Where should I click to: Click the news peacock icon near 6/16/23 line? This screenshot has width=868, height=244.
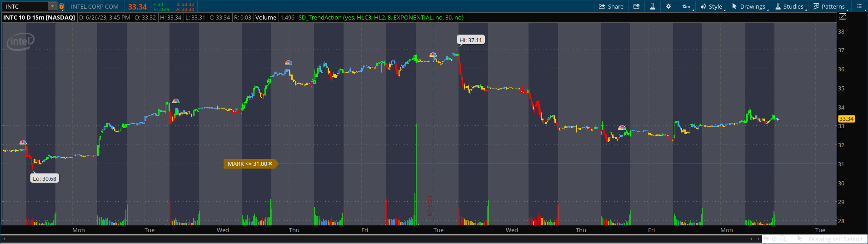click(433, 55)
